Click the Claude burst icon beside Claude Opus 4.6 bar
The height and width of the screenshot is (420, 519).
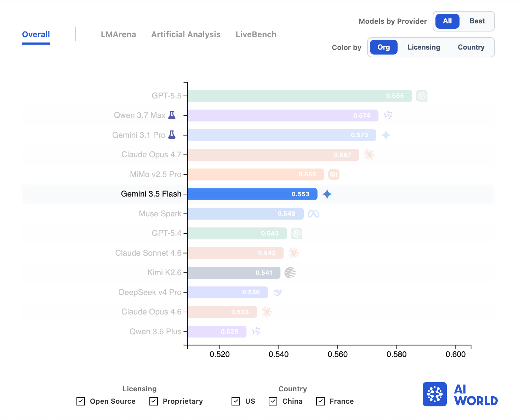pyautogui.click(x=267, y=312)
